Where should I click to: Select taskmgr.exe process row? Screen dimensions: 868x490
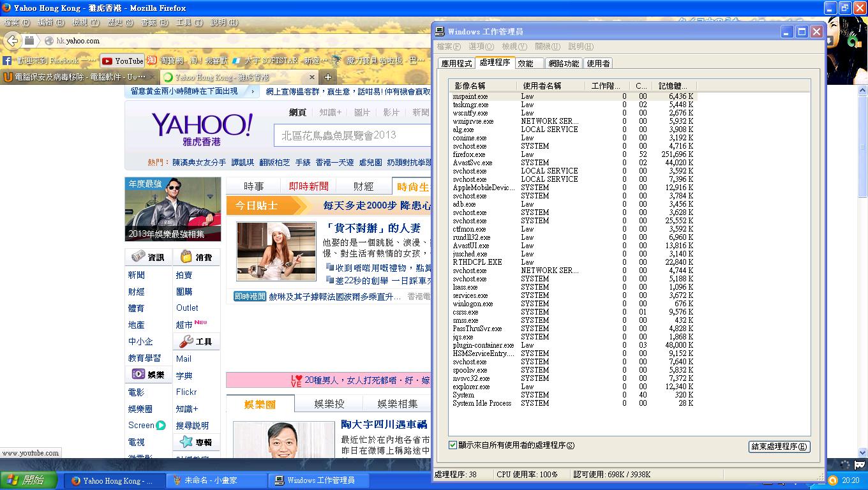pos(572,105)
